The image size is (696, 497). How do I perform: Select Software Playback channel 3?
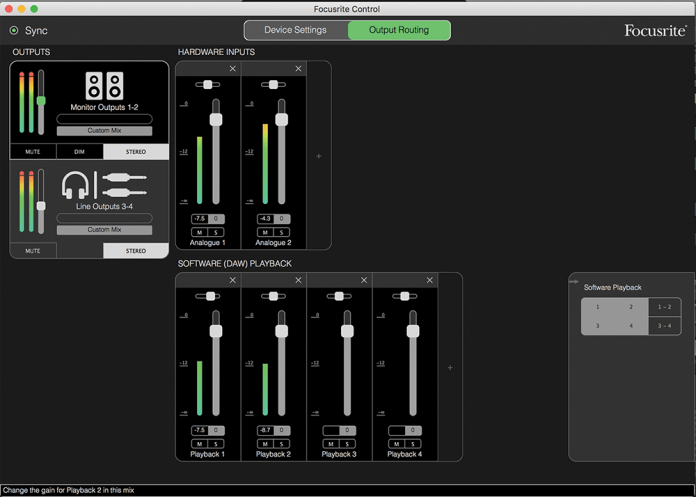(598, 326)
